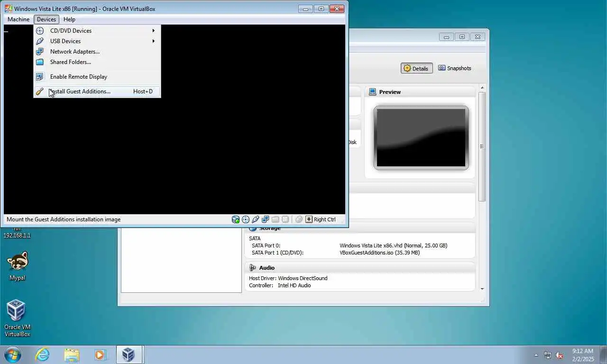Expand the CD/DVD Devices submenu arrow
The height and width of the screenshot is (364, 607).
153,31
